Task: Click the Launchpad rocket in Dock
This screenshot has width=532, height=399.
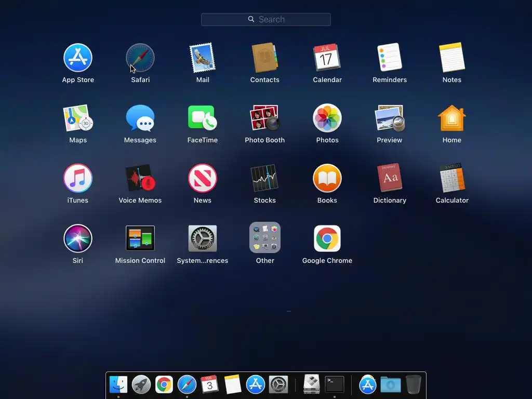Action: pyautogui.click(x=141, y=384)
